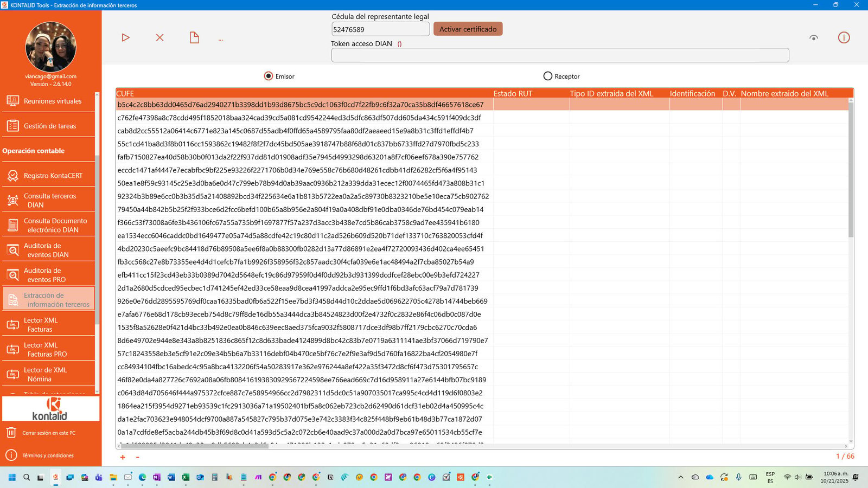Open Windows Start menu on taskbar
The width and height of the screenshot is (868, 488).
coord(12,477)
